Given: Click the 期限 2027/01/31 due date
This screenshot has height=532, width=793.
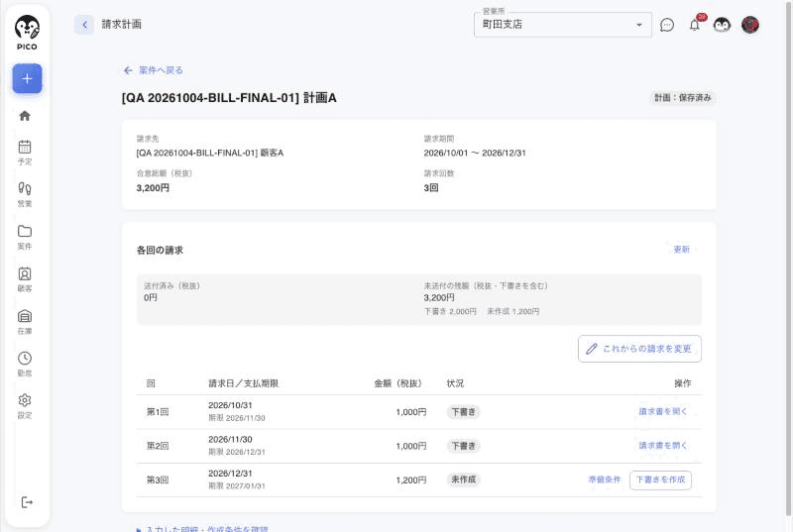Looking at the screenshot, I should tap(237, 485).
